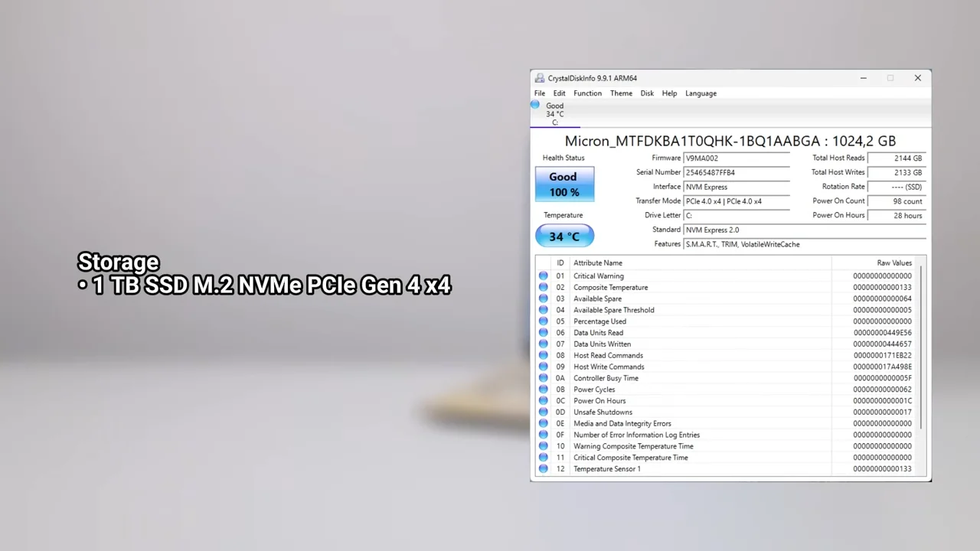Minimize the CrystalDiskInfo window
Screen dimensions: 980x551
pos(863,78)
